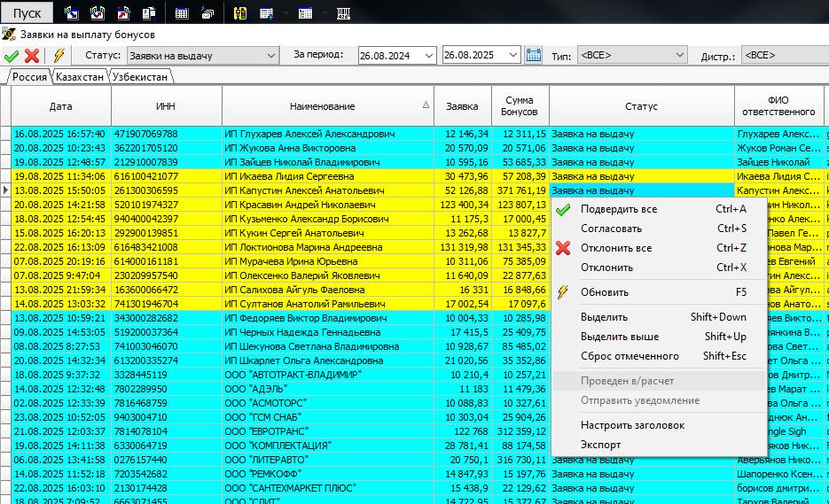Click the calendar icon after period dates
The width and height of the screenshot is (829, 504).
click(x=534, y=55)
